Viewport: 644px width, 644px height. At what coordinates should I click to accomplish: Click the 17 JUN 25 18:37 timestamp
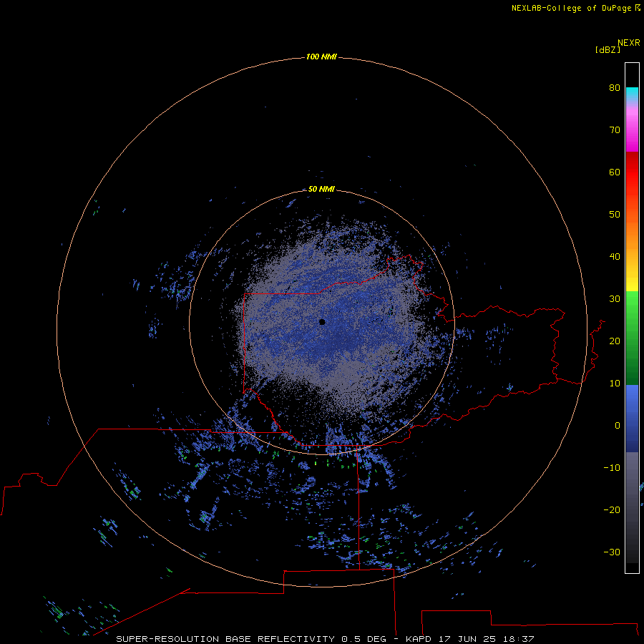[x=487, y=639]
